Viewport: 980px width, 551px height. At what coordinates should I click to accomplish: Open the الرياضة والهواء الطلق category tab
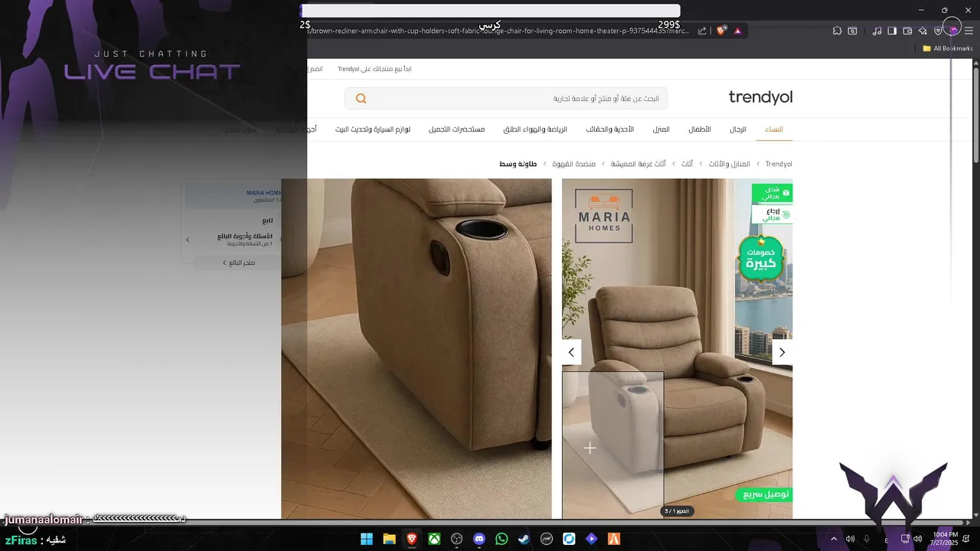pos(535,129)
